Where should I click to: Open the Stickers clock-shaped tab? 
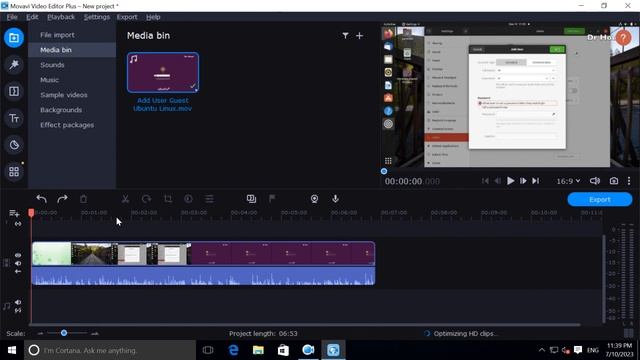[x=14, y=145]
